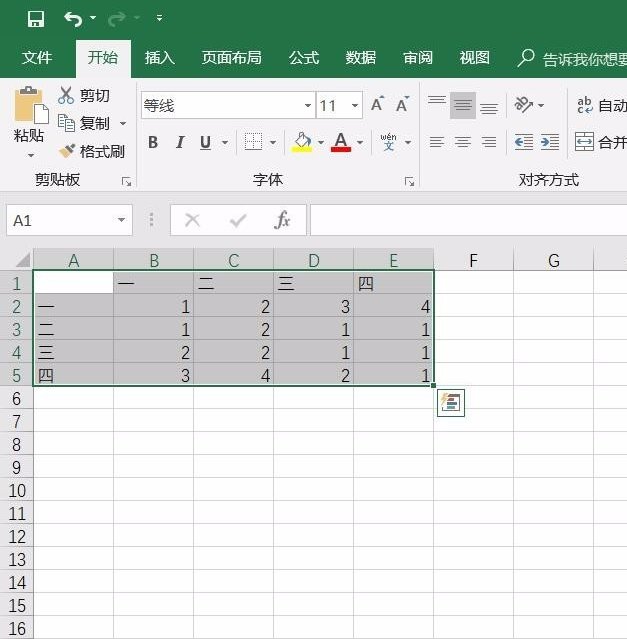Click the align left icon
Image resolution: width=627 pixels, height=639 pixels.
[x=437, y=142]
